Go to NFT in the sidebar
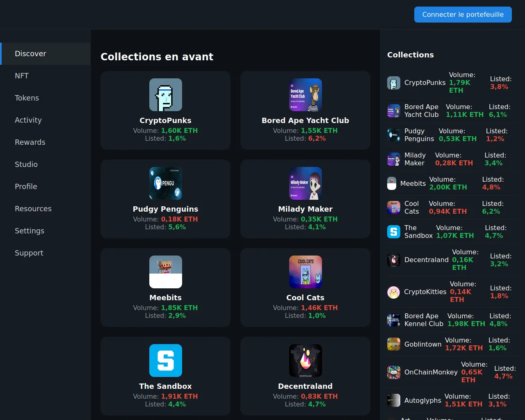525x420 pixels. (45, 76)
